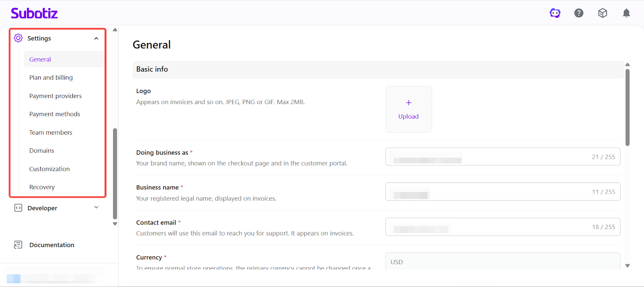Select Plan and billing menu item
Viewport: 644px width, 287px height.
point(51,78)
